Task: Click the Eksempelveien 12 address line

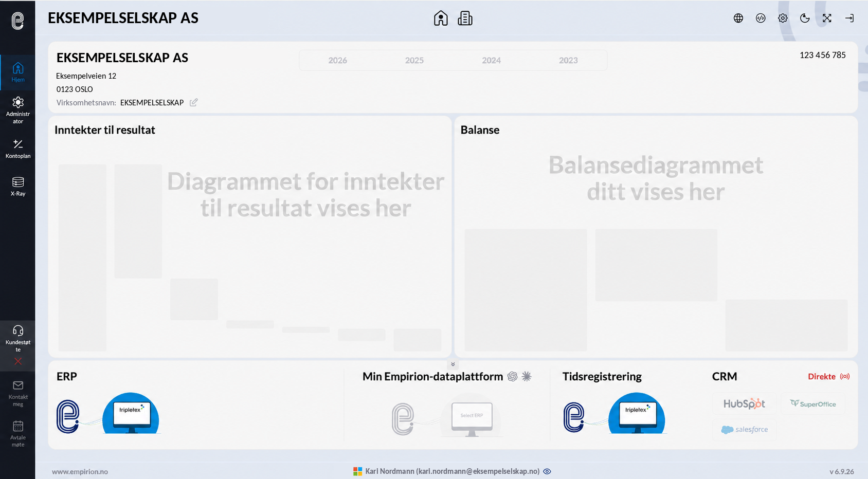Action: 86,76
